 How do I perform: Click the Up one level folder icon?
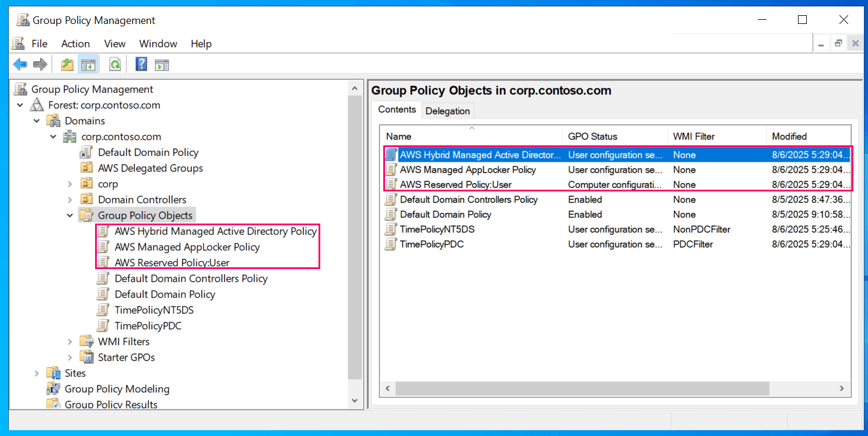pyautogui.click(x=68, y=64)
